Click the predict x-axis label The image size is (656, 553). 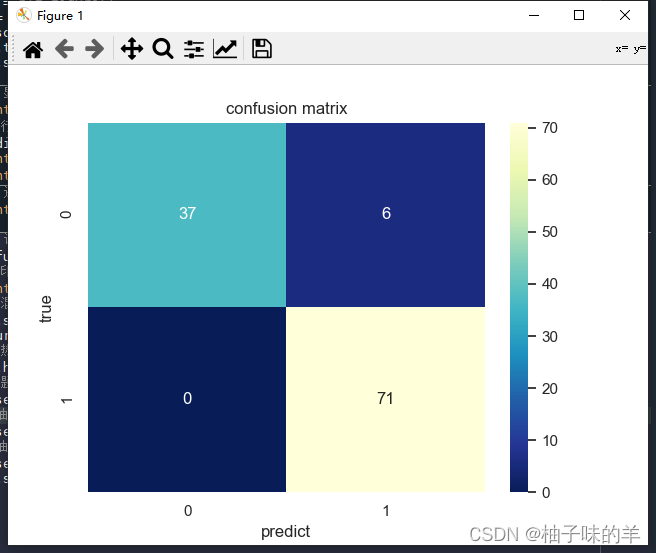point(286,531)
